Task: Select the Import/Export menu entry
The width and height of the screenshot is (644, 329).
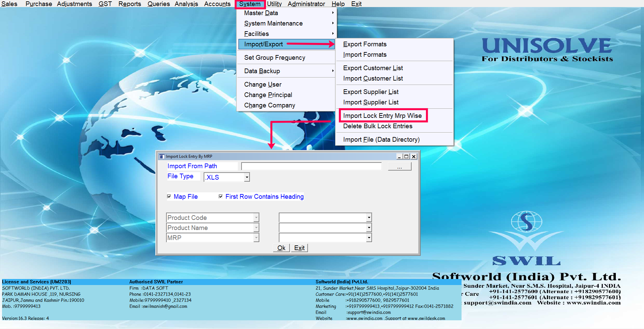Action: (x=286, y=44)
